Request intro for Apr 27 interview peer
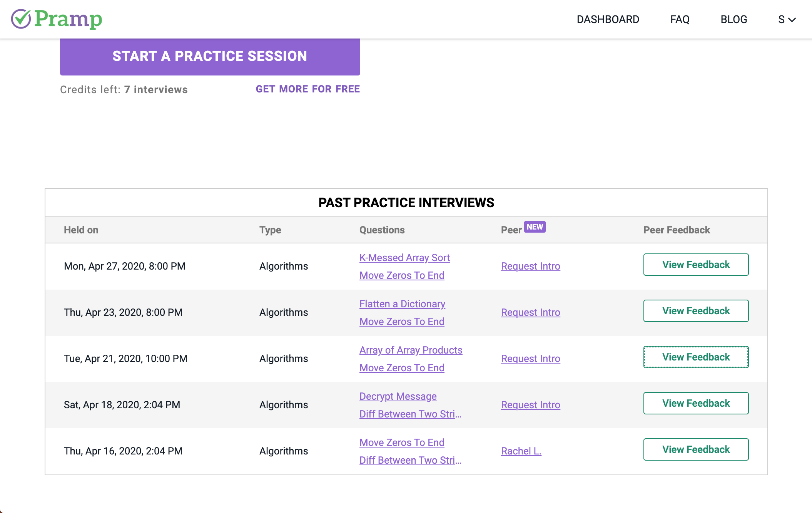This screenshot has width=812, height=513. 530,266
